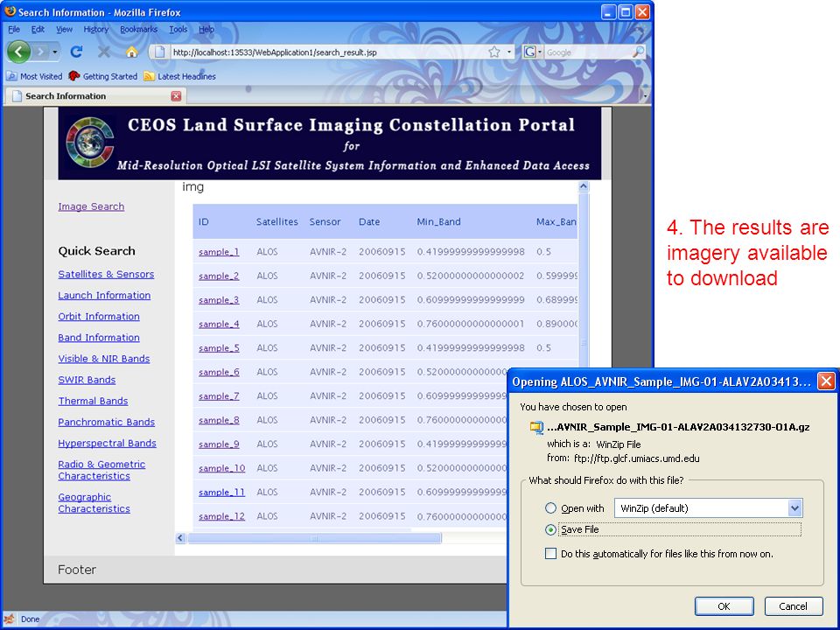Screen dimensions: 840x630
Task: Open the File menu
Action: pos(14,30)
